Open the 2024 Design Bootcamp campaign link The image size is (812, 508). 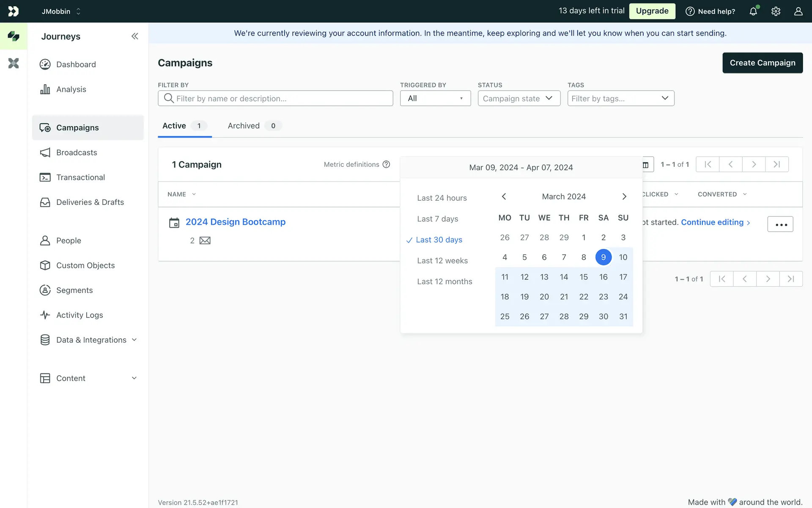[x=235, y=222]
